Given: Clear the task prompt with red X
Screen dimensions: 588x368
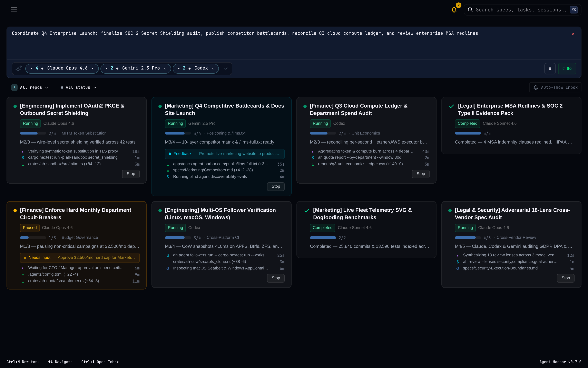Looking at the screenshot, I should (573, 34).
